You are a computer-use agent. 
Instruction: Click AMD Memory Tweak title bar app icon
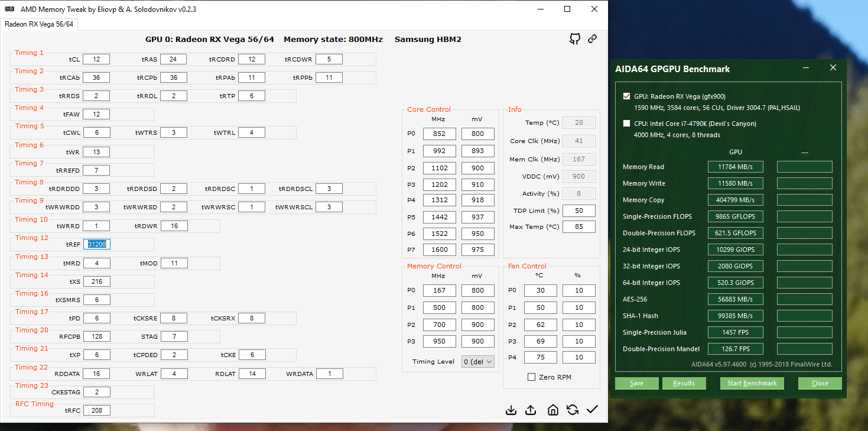[x=9, y=9]
